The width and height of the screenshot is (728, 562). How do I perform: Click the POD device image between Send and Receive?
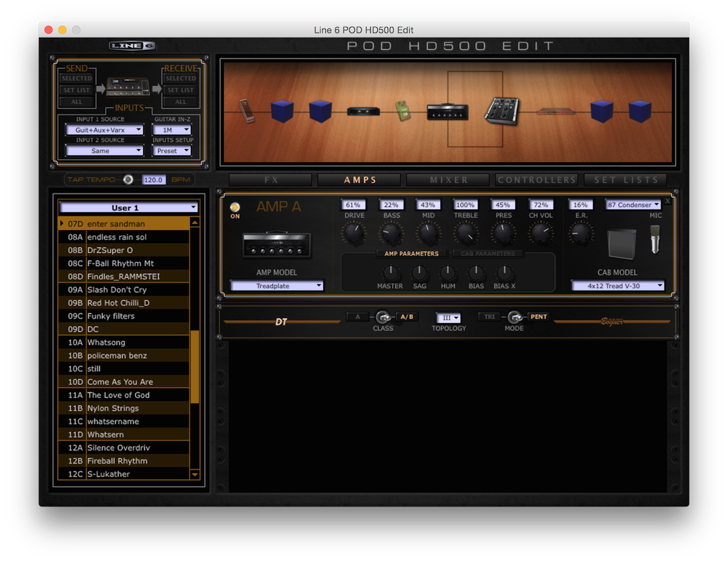128,87
